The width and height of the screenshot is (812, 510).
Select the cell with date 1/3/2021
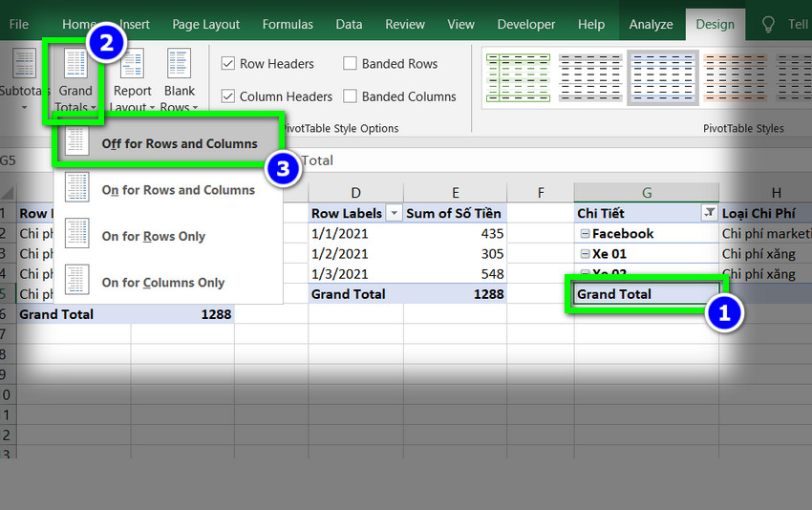355,274
